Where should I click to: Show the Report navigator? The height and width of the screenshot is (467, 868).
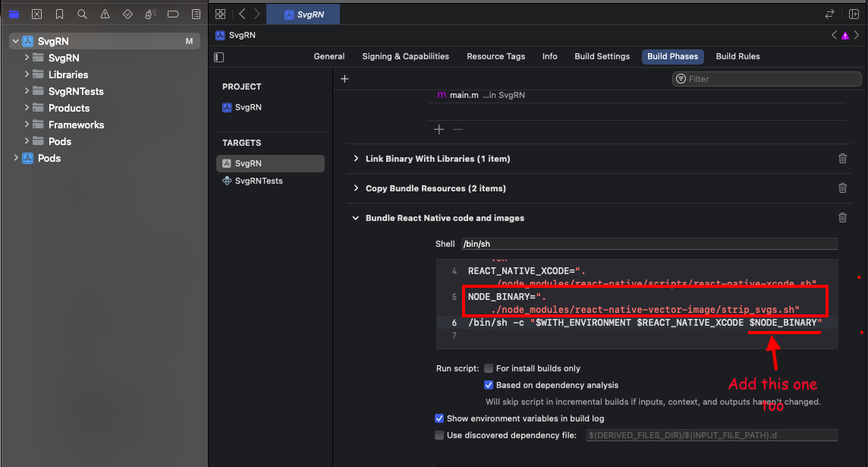coord(196,14)
